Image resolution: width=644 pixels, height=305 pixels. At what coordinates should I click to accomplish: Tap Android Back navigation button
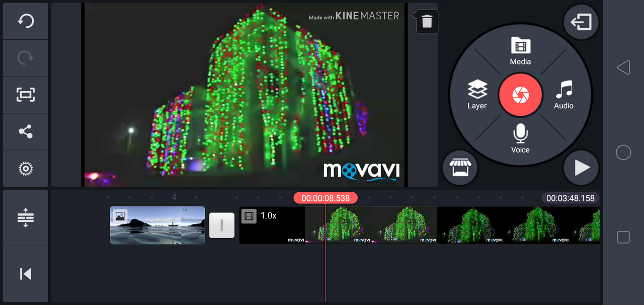pyautogui.click(x=623, y=67)
